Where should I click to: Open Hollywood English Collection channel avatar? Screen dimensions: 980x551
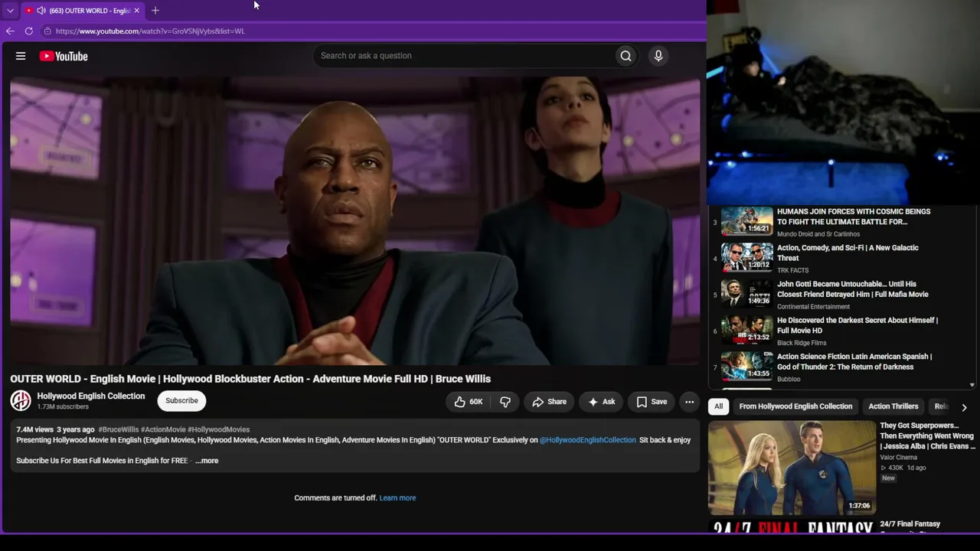[21, 400]
